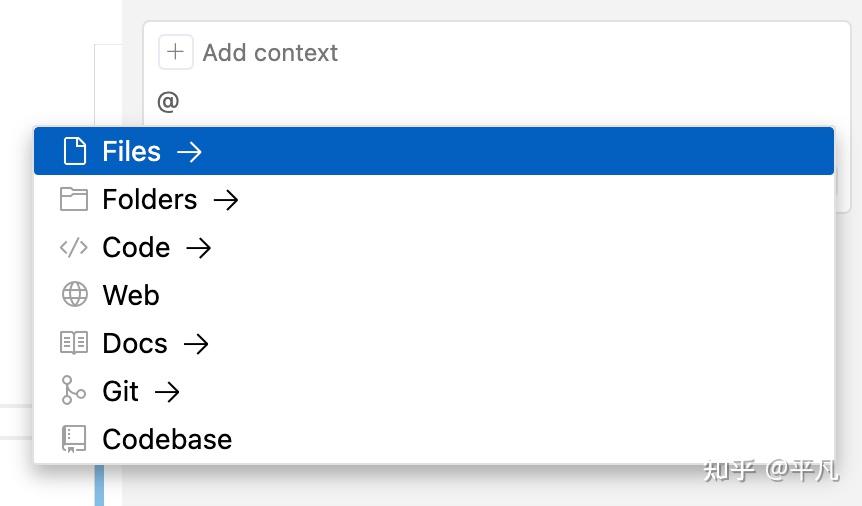Open the Git submenu arrow

167,391
